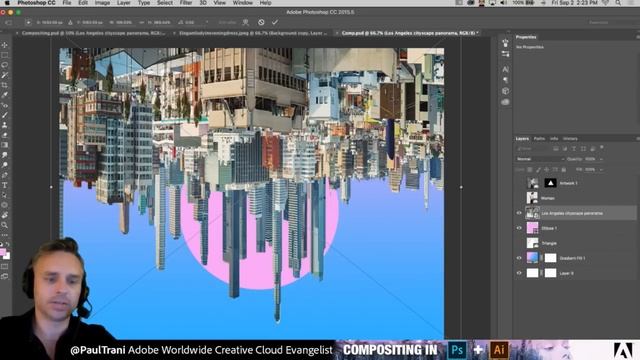
Task: Hide the bottom Layer 0 layer
Action: coord(519,273)
